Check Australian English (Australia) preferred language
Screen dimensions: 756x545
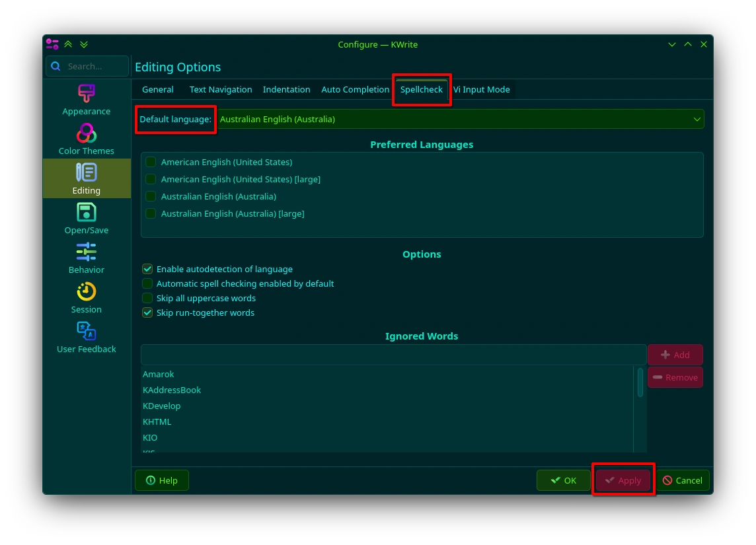click(x=151, y=196)
